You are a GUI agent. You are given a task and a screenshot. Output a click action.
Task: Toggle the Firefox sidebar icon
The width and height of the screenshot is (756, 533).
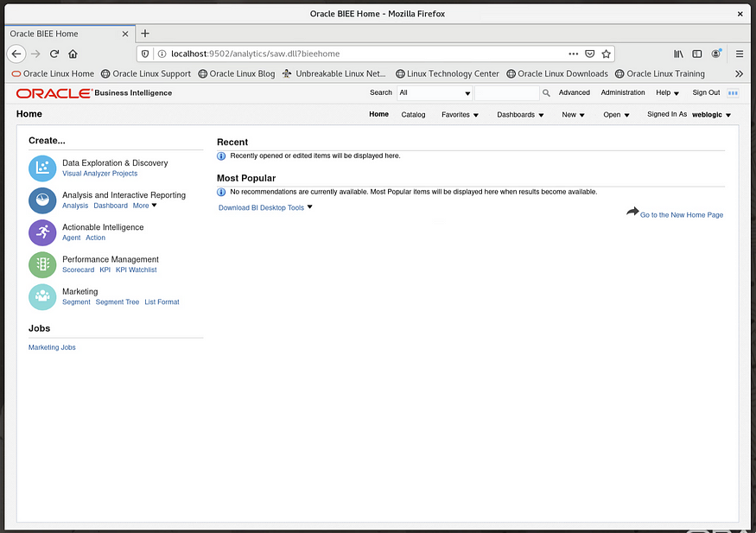[697, 54]
